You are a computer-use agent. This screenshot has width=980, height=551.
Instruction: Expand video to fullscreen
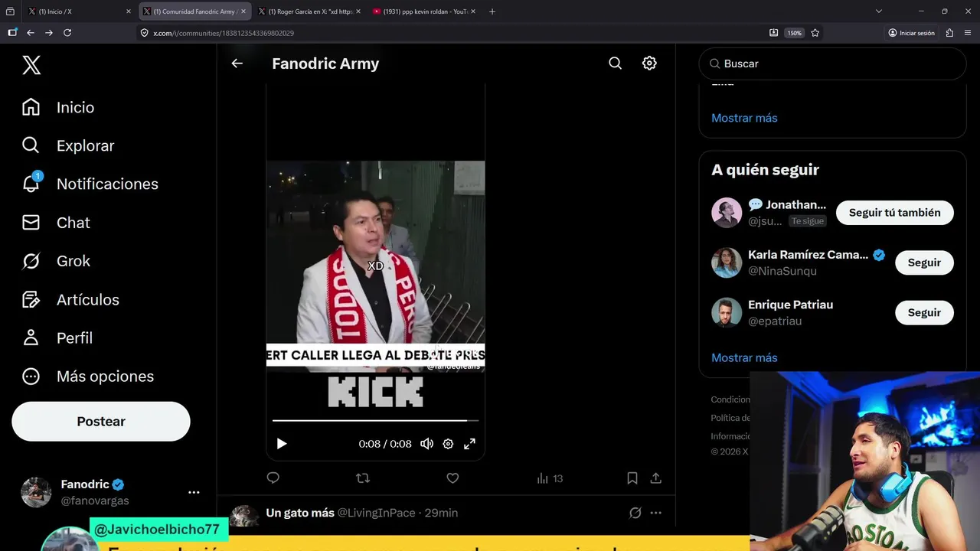pyautogui.click(x=469, y=444)
